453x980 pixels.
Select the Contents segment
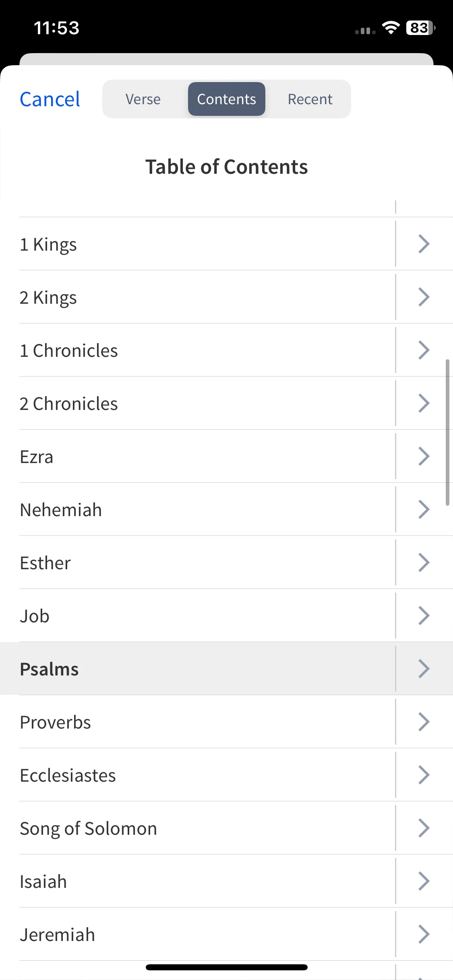point(227,99)
